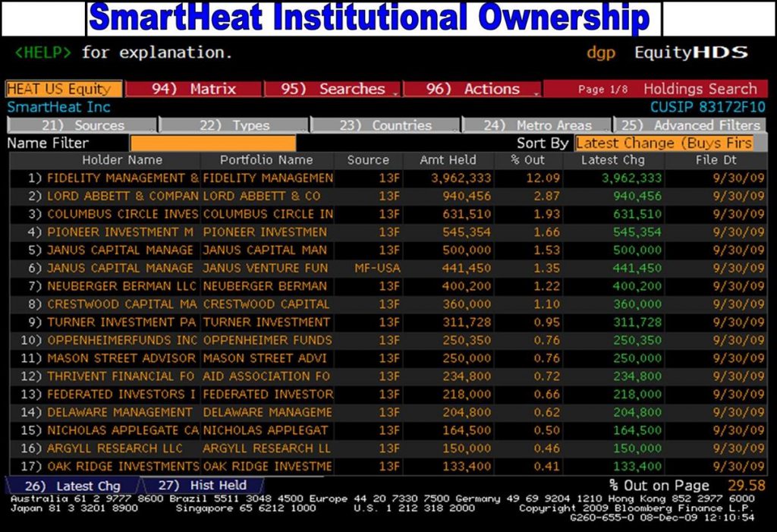Select the Fidelity Management holder row
Viewport: 777px width, 532px height.
[121, 178]
